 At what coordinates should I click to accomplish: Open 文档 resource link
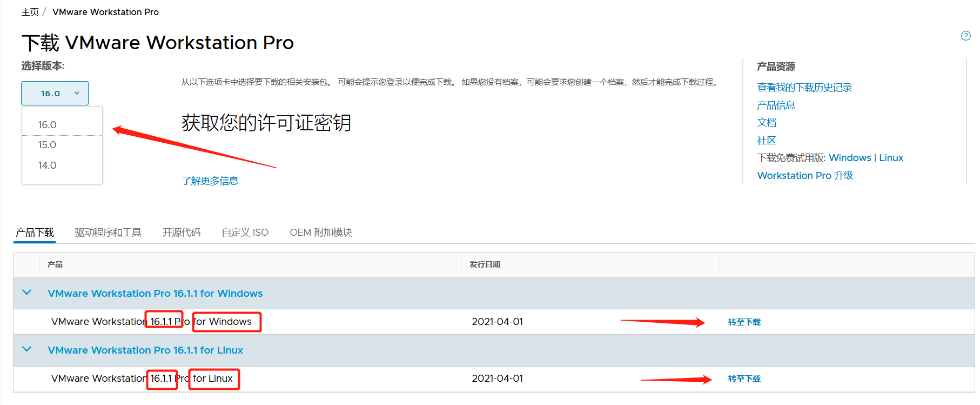point(767,123)
